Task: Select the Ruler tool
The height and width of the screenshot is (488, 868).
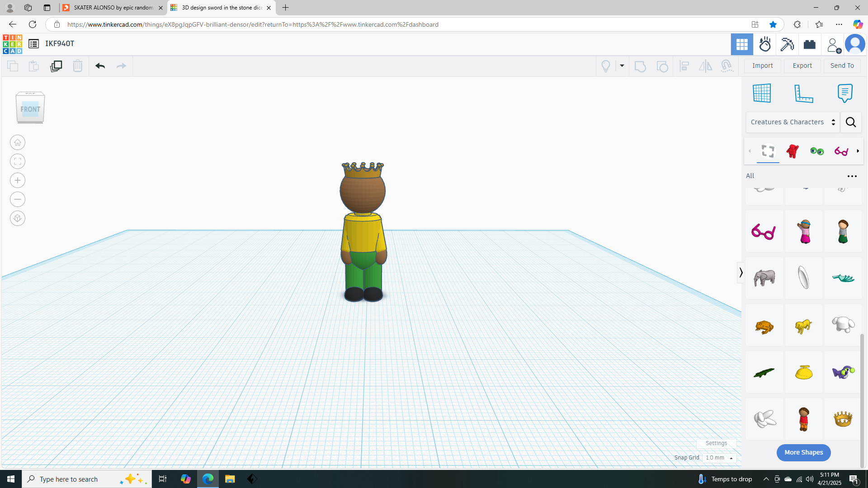Action: tap(804, 94)
